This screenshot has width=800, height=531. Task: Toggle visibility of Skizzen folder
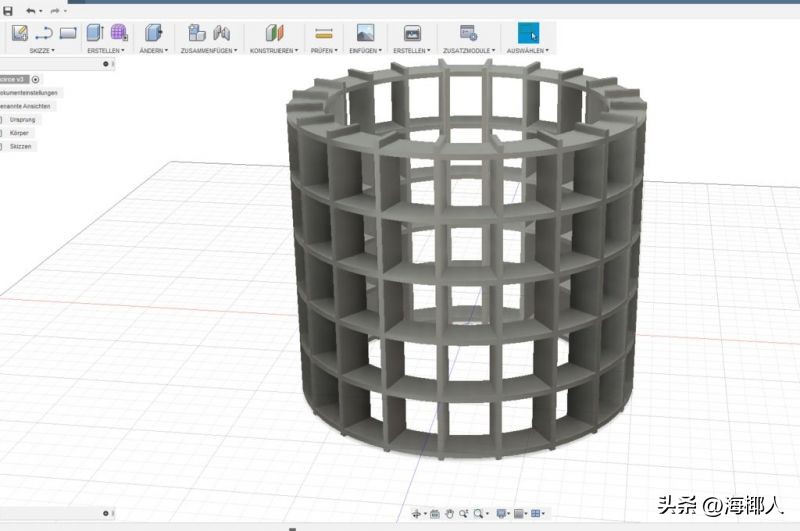coord(1,146)
